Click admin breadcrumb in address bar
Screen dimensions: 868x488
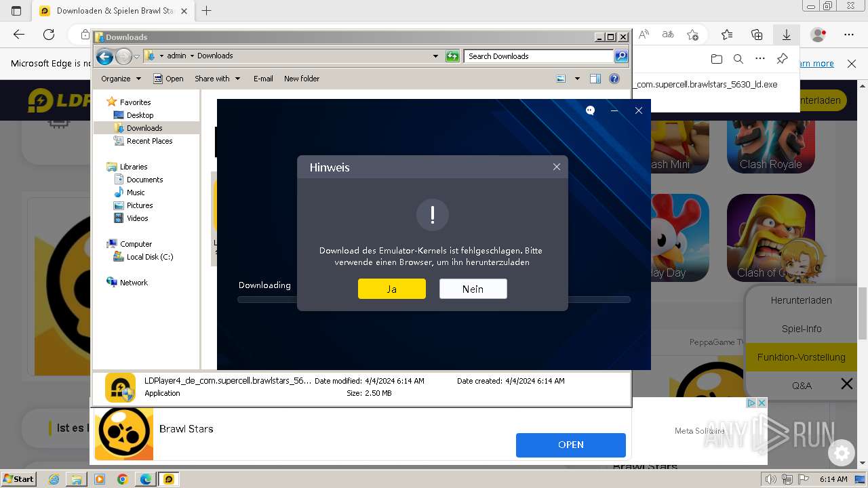pyautogui.click(x=176, y=56)
